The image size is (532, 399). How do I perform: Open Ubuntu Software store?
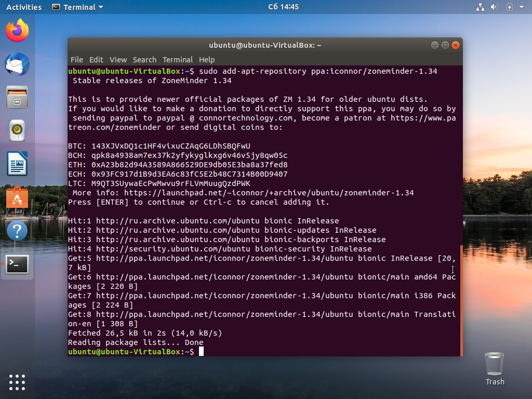click(17, 197)
